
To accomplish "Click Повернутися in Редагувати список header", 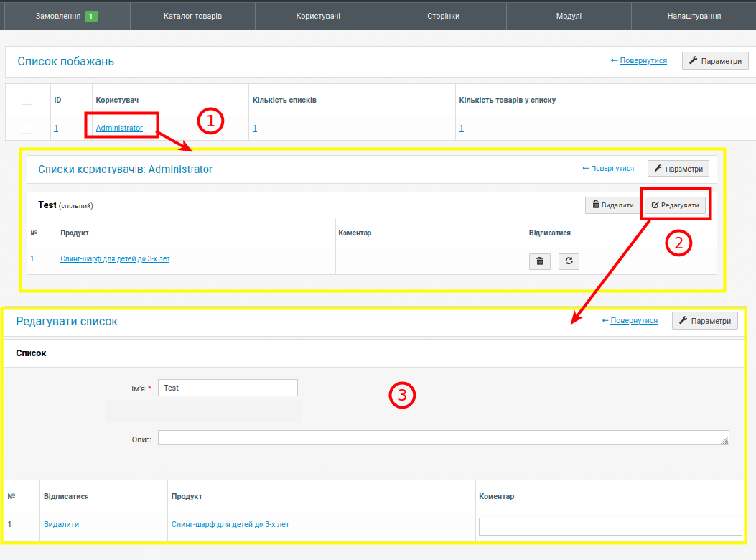I will click(634, 320).
